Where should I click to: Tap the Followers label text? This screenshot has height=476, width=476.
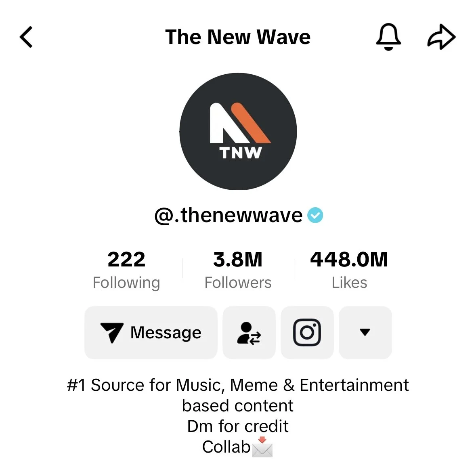[x=238, y=283]
